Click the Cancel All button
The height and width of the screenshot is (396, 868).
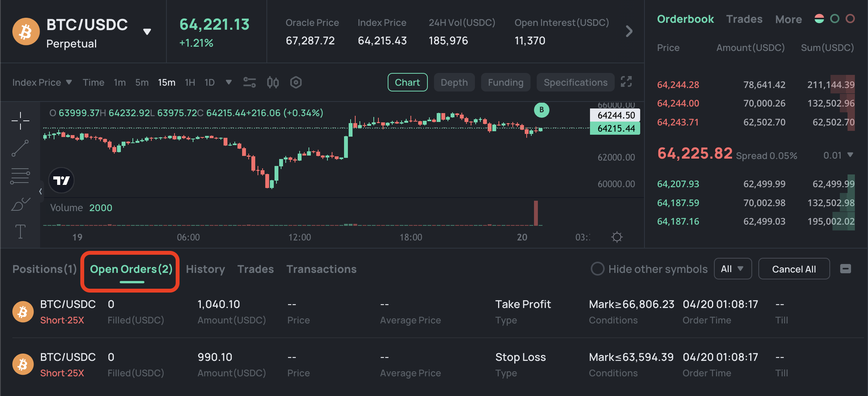(x=794, y=269)
